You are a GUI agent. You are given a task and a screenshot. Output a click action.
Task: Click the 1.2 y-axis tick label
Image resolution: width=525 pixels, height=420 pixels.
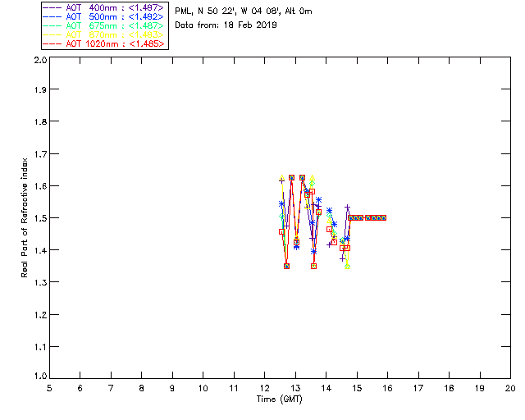[x=40, y=315]
